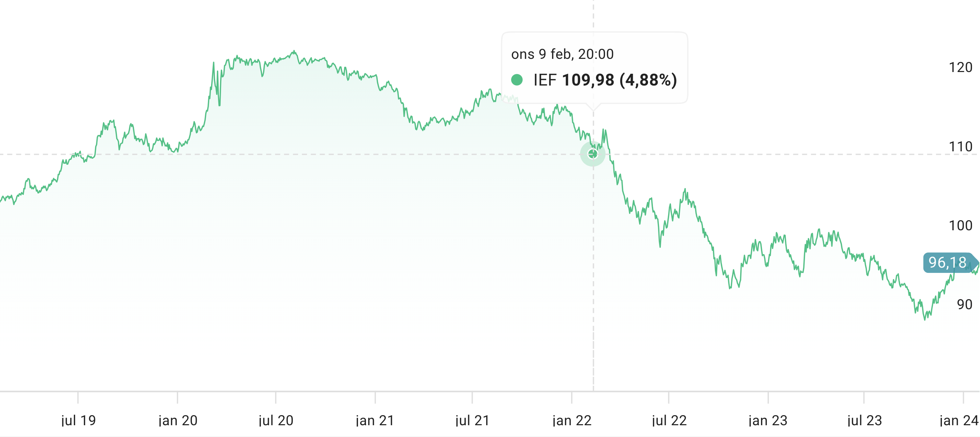Click the 100 price axis label
The image size is (980, 437).
pos(960,226)
